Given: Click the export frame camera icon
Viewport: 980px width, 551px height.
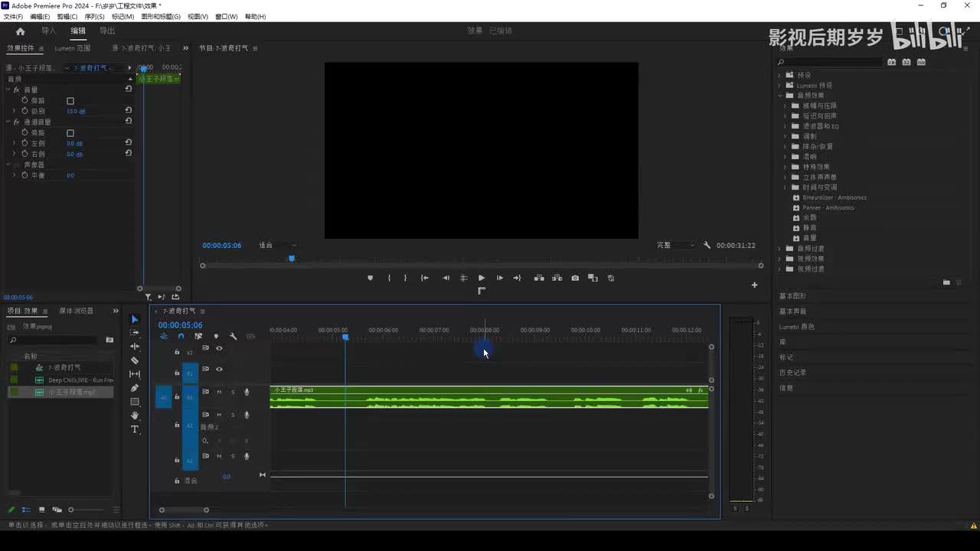Looking at the screenshot, I should tap(575, 278).
